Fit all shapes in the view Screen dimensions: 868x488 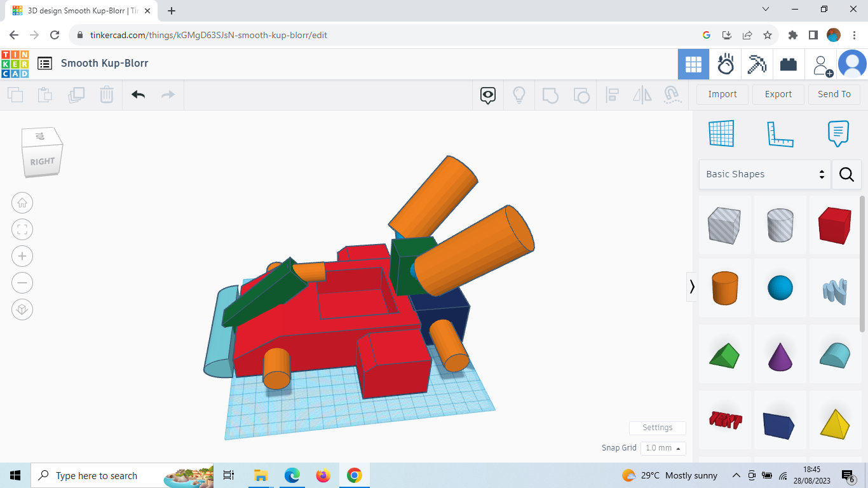[22, 229]
